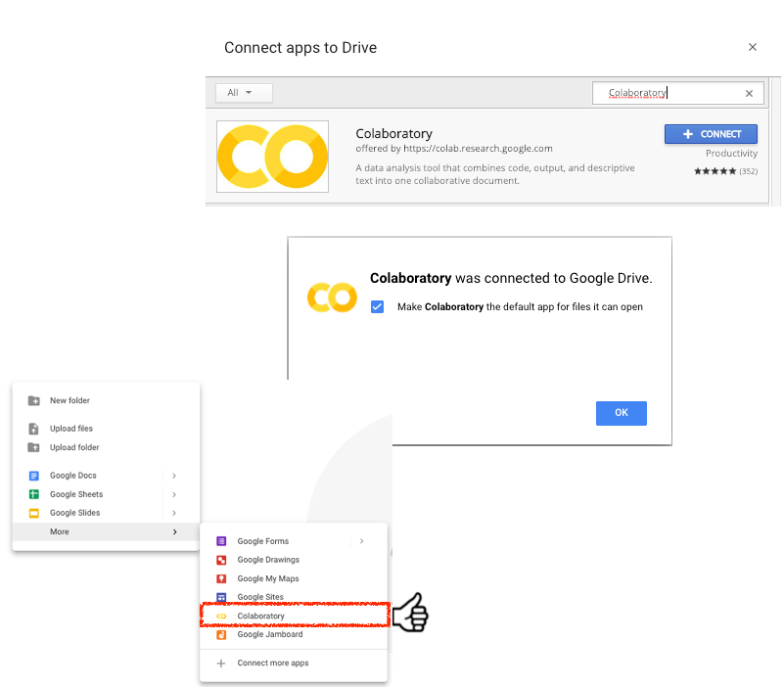784x687 pixels.
Task: Click the blue CONNECT button
Action: [x=711, y=134]
